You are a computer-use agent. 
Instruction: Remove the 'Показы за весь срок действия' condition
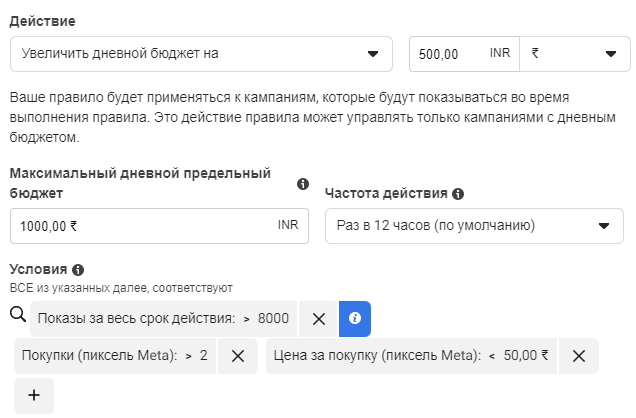click(x=319, y=319)
